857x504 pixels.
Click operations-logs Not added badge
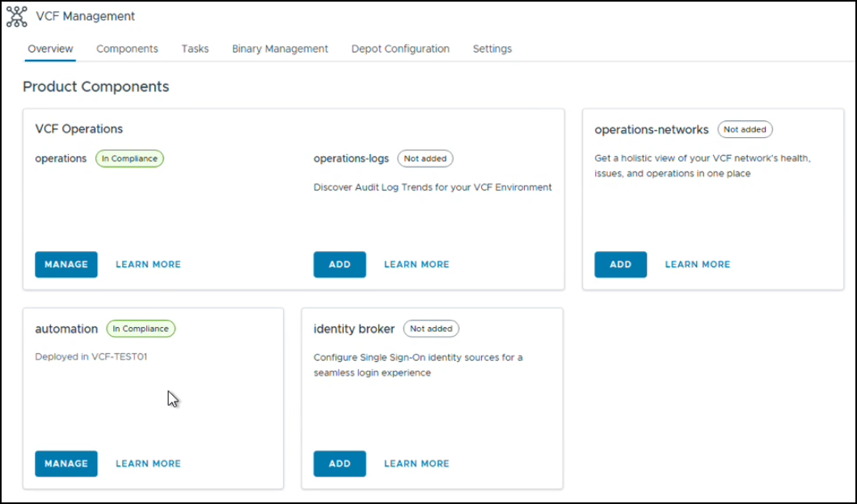point(425,158)
